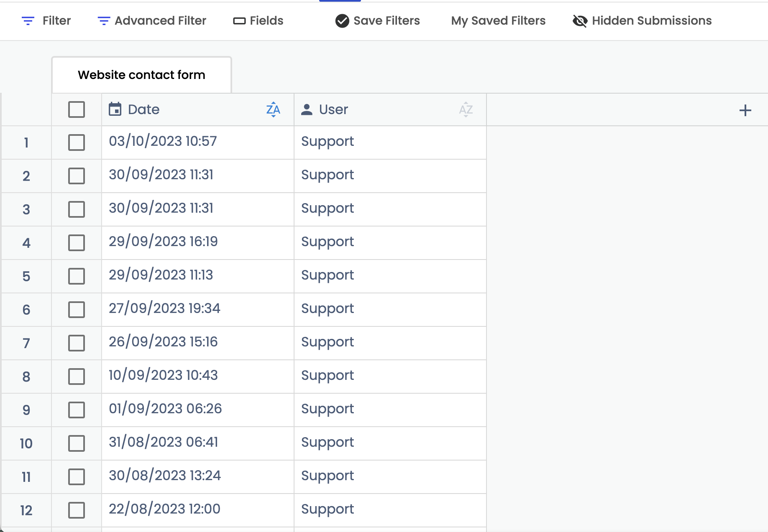Open the Fields selector
Screen dimensions: 768x532
pyautogui.click(x=258, y=20)
